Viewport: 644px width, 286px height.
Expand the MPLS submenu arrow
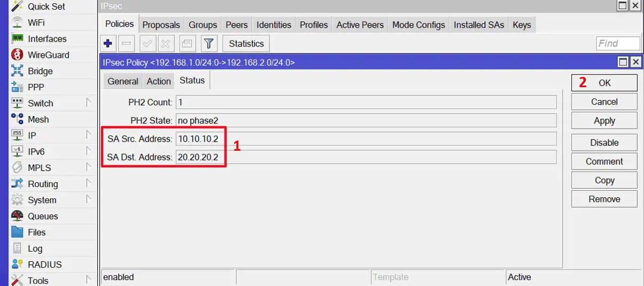pyautogui.click(x=89, y=167)
